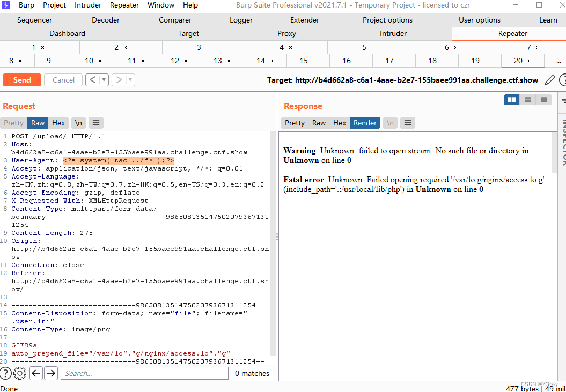The height and width of the screenshot is (392, 566).
Task: Switch to the Logger tab
Action: click(241, 20)
